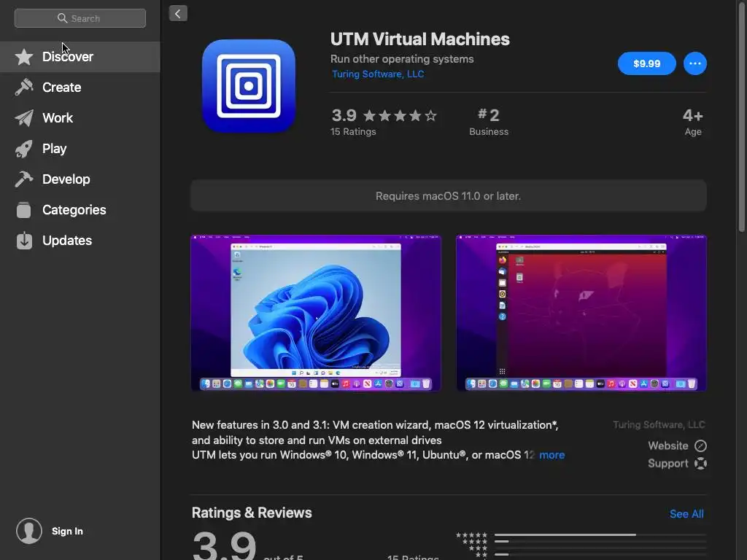Click the Website link text
The height and width of the screenshot is (560, 747).
(x=668, y=446)
